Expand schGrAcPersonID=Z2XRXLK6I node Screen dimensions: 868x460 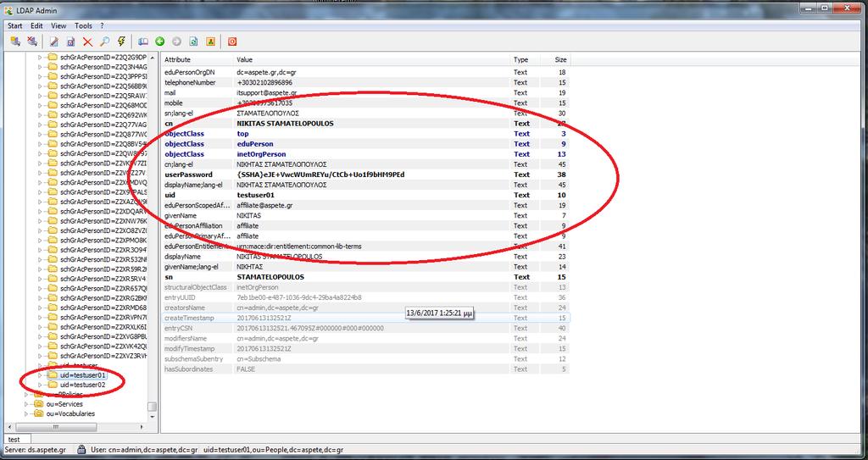coord(40,327)
